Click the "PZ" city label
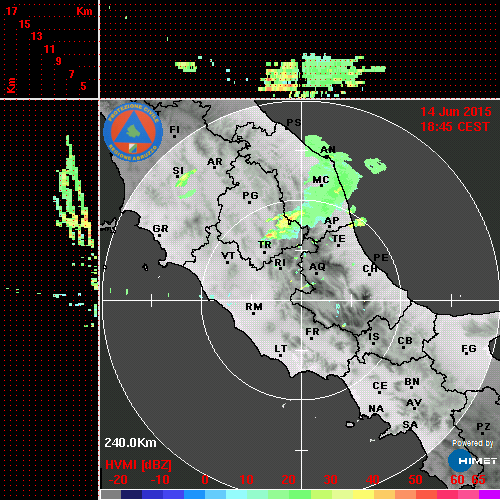The height and width of the screenshot is (500, 500). tap(483, 427)
